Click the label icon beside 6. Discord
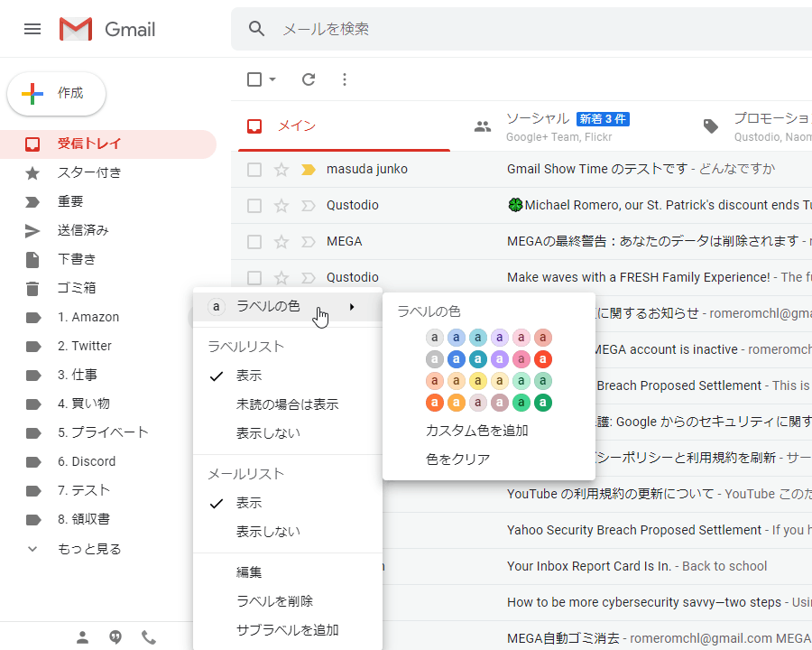 coord(33,462)
